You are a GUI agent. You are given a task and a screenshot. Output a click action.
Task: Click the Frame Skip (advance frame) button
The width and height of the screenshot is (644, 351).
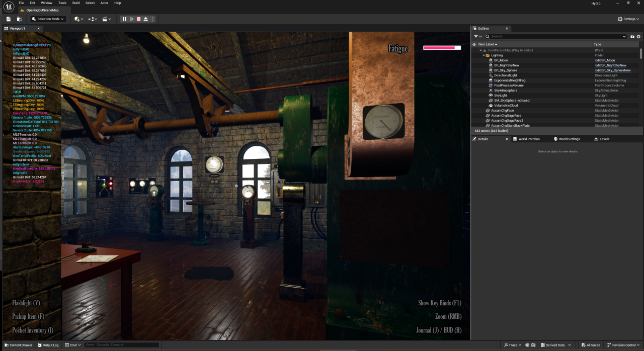(132, 19)
